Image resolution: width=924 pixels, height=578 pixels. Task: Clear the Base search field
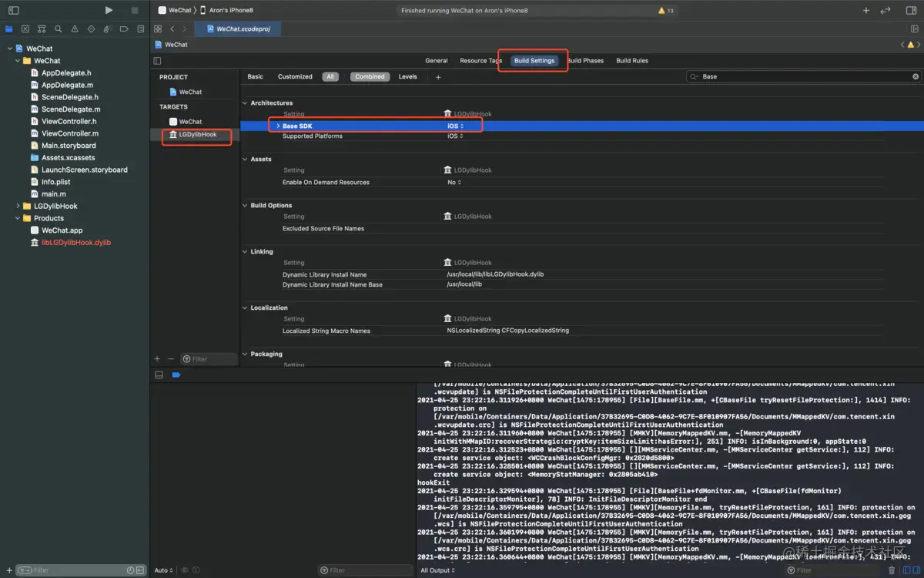coord(916,76)
